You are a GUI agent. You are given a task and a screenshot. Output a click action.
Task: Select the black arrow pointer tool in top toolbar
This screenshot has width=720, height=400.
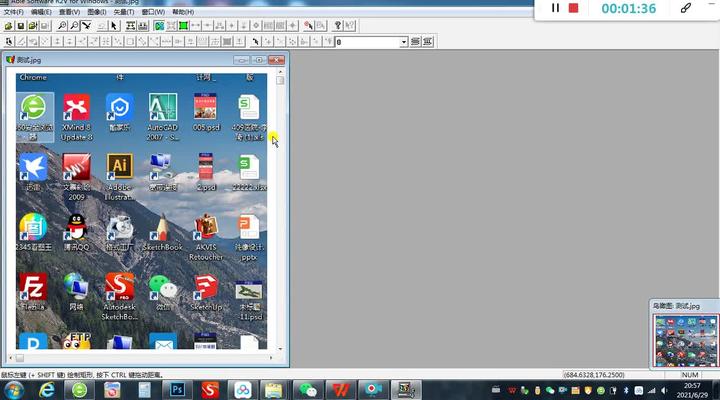[x=114, y=26]
